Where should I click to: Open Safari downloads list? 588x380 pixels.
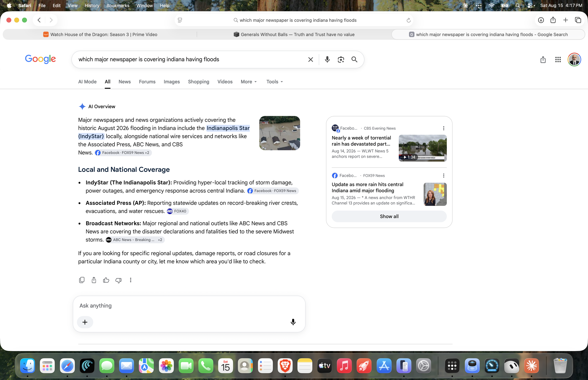point(541,20)
